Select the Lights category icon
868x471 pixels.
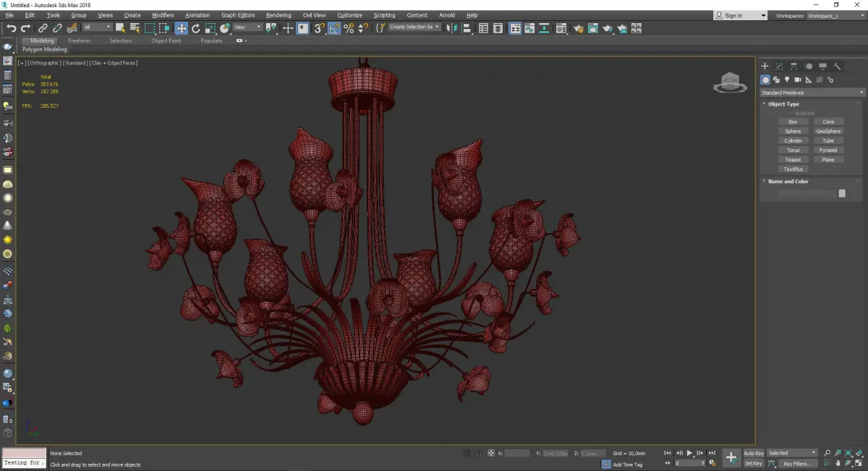pos(787,80)
